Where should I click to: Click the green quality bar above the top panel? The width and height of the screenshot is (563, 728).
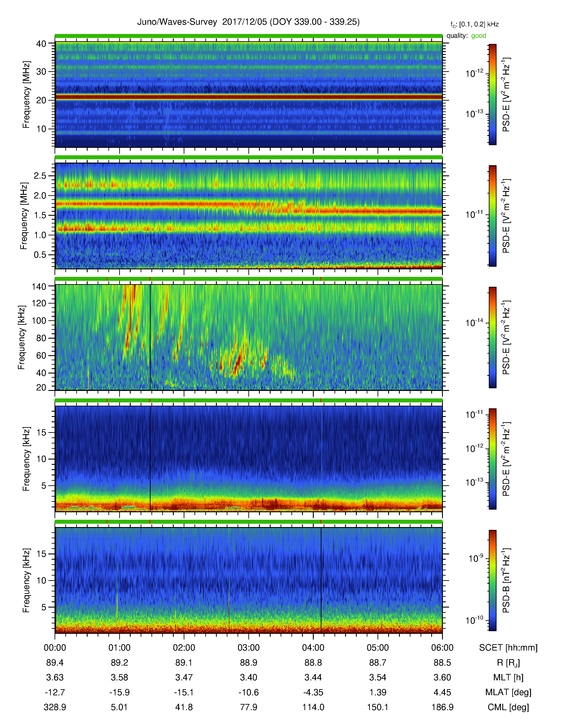[248, 36]
